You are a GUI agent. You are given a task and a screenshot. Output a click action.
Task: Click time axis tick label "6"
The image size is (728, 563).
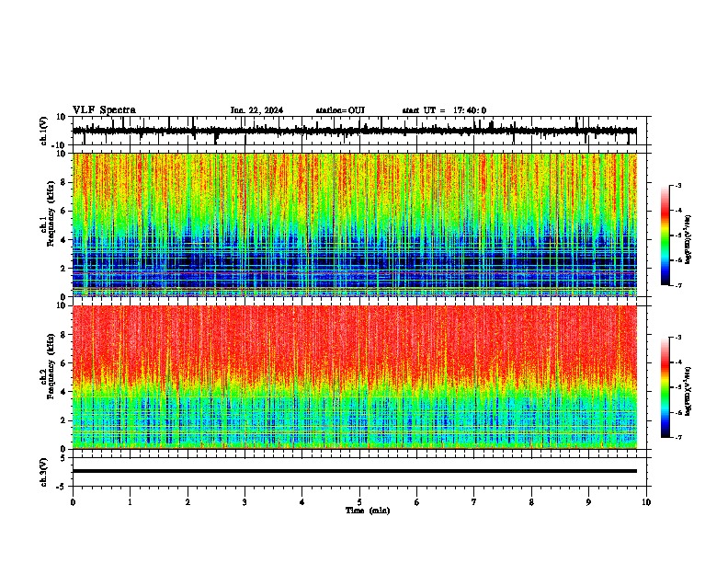(x=417, y=502)
